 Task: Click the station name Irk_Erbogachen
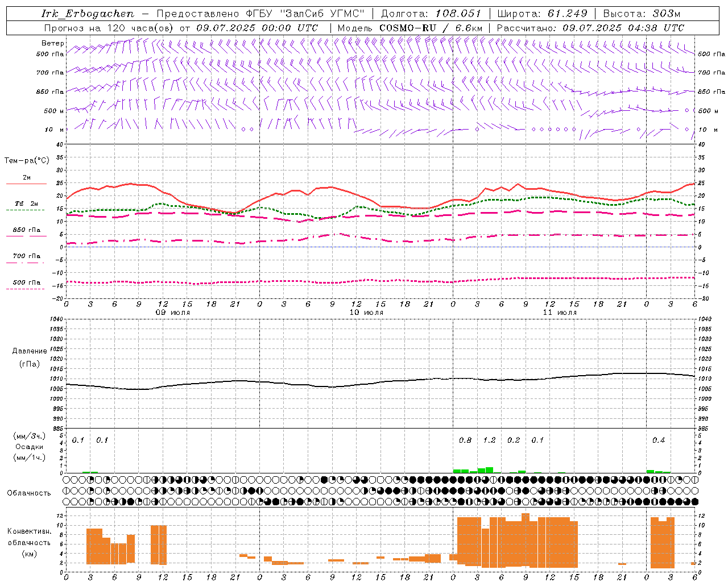coord(88,14)
